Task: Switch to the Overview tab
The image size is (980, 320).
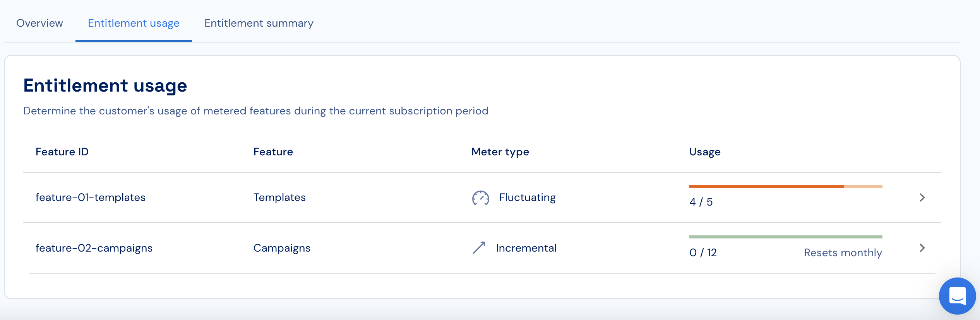Action: click(x=39, y=23)
